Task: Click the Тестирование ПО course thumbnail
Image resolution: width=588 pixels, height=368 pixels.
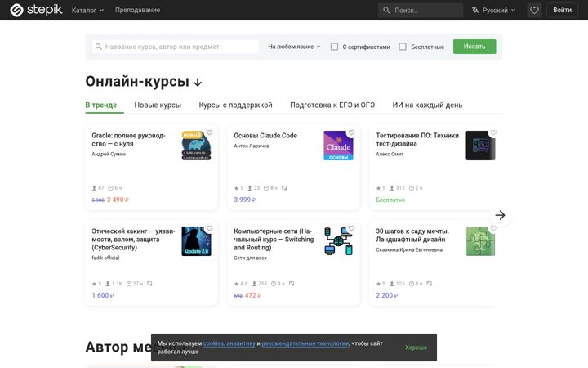Action: click(x=480, y=146)
